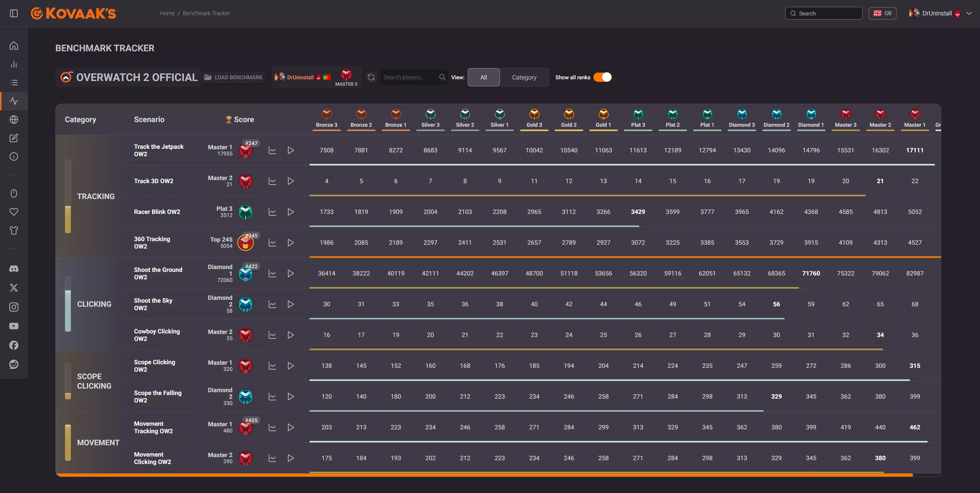Select the All view tab
980x493 pixels.
(x=483, y=77)
